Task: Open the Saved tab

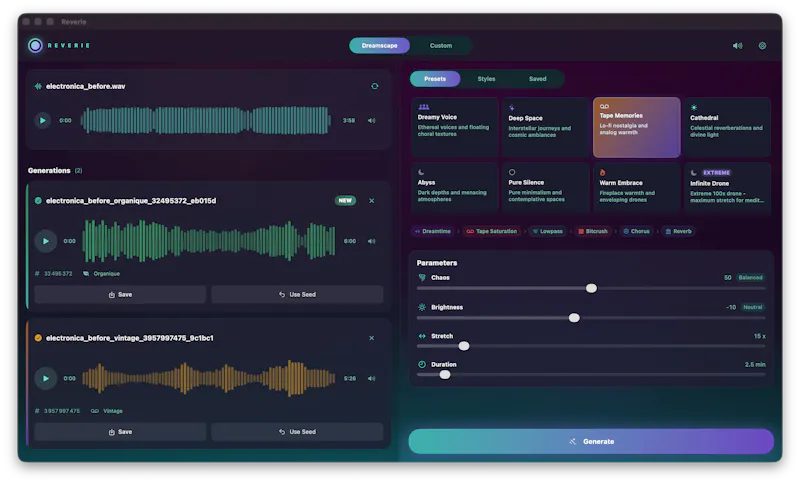Action: 537,79
